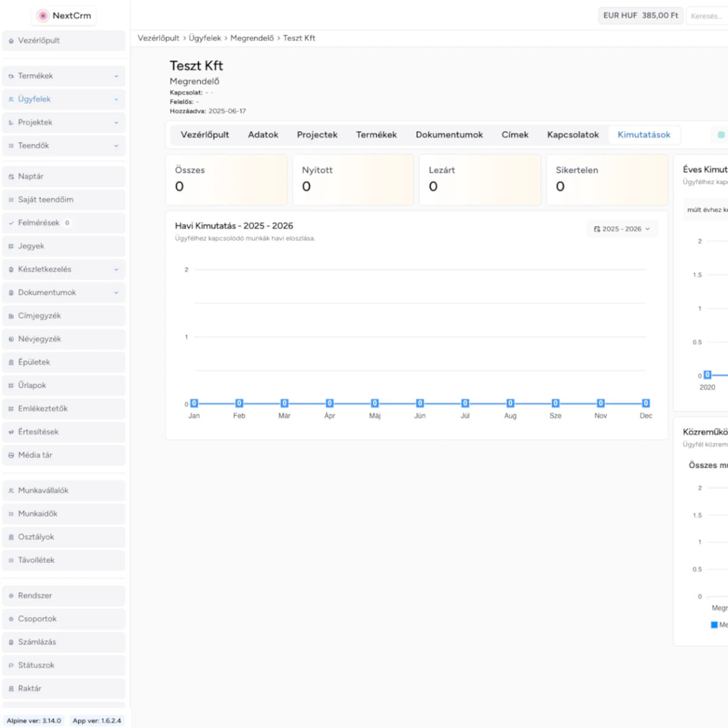Image resolution: width=728 pixels, height=728 pixels.
Task: Navigate to Ügyfelek via breadcrumb
Action: [204, 38]
